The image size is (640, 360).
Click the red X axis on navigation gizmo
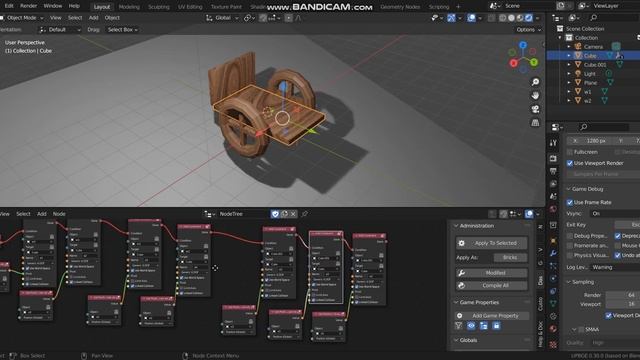click(x=513, y=63)
